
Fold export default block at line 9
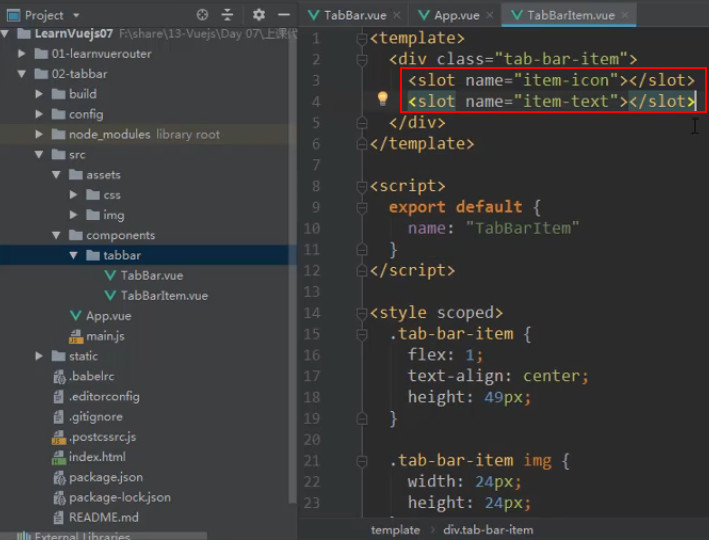pos(361,208)
